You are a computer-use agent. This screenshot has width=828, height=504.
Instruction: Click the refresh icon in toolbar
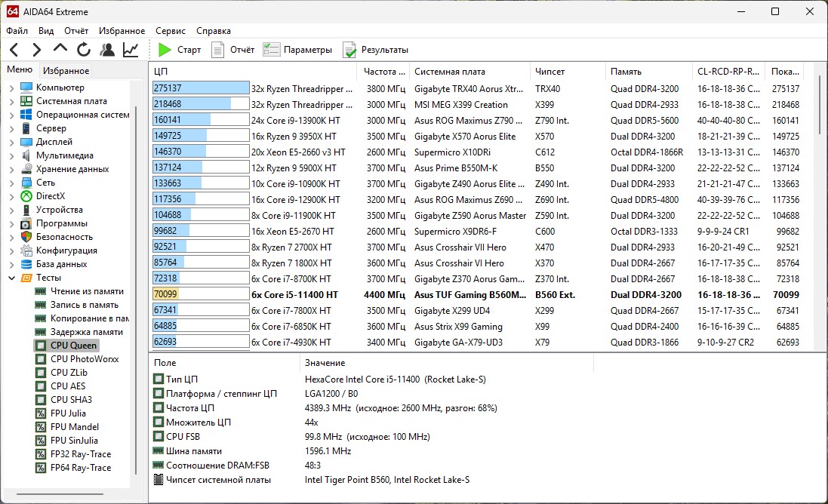click(84, 50)
